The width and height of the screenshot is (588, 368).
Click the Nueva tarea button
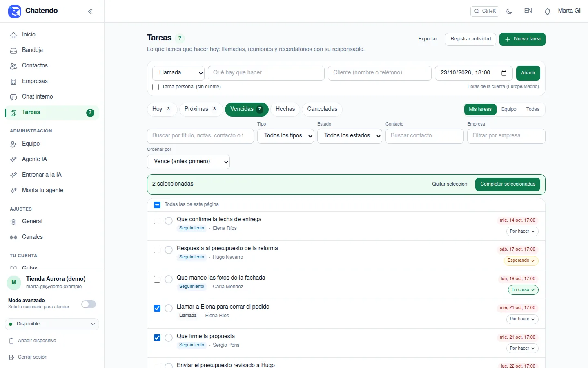pyautogui.click(x=522, y=39)
